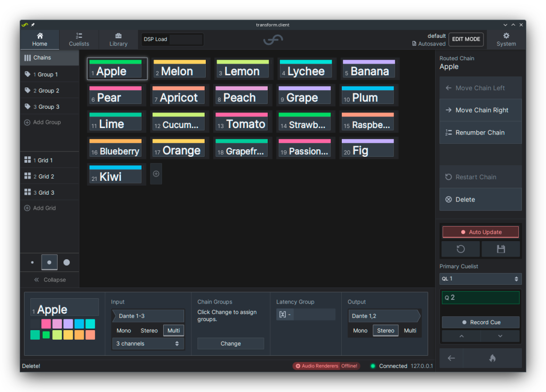Image resolution: width=546 pixels, height=392 pixels.
Task: Click the Add Group plus icon
Action: coord(27,122)
